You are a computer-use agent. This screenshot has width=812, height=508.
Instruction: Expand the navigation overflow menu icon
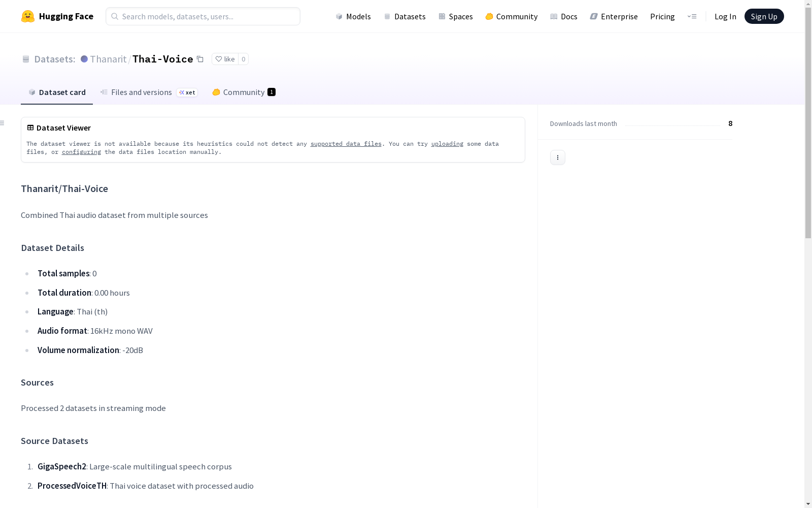pyautogui.click(x=692, y=16)
